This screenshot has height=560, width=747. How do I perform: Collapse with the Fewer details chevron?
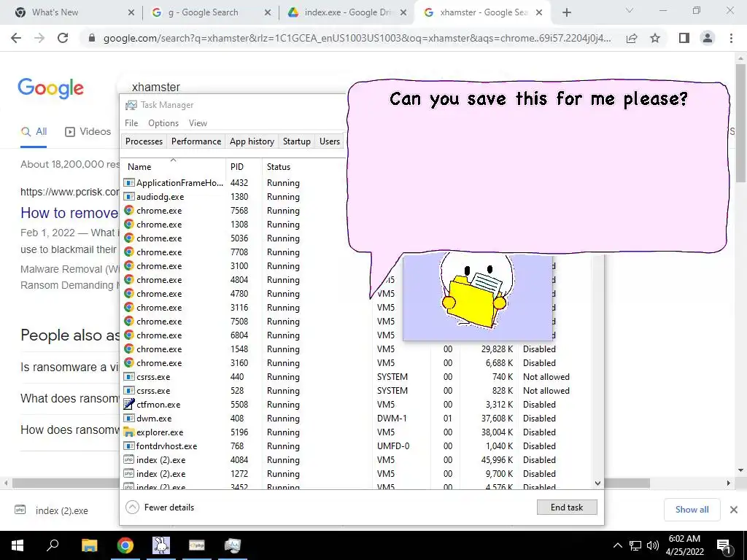point(133,507)
